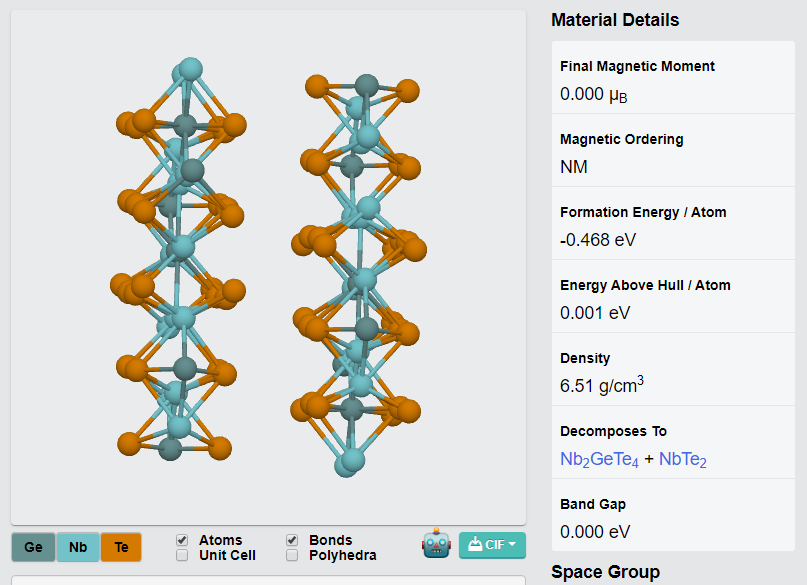The width and height of the screenshot is (807, 585).
Task: Click the Energy Above Hull value
Action: 595,313
